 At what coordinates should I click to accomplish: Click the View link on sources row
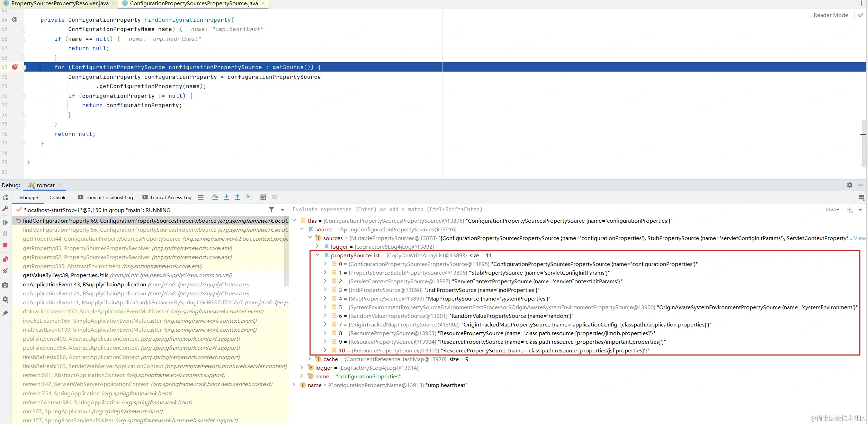pos(859,238)
